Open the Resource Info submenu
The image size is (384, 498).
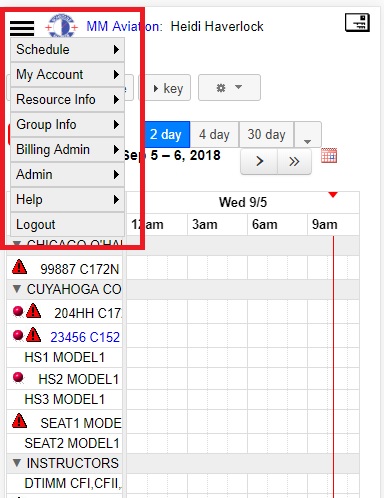[67, 99]
